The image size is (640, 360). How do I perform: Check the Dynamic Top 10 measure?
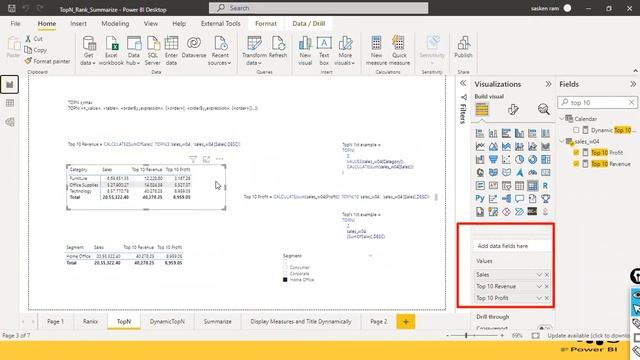click(x=576, y=130)
